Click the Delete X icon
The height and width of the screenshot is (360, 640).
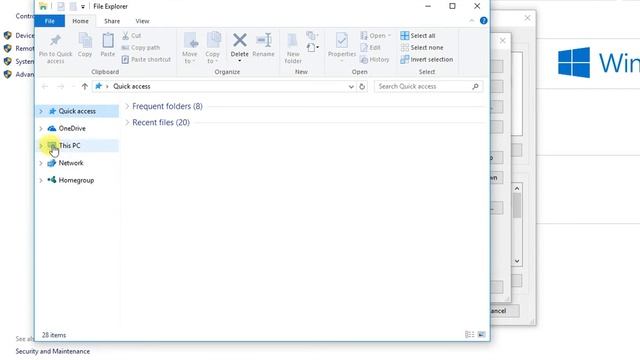pos(240,40)
